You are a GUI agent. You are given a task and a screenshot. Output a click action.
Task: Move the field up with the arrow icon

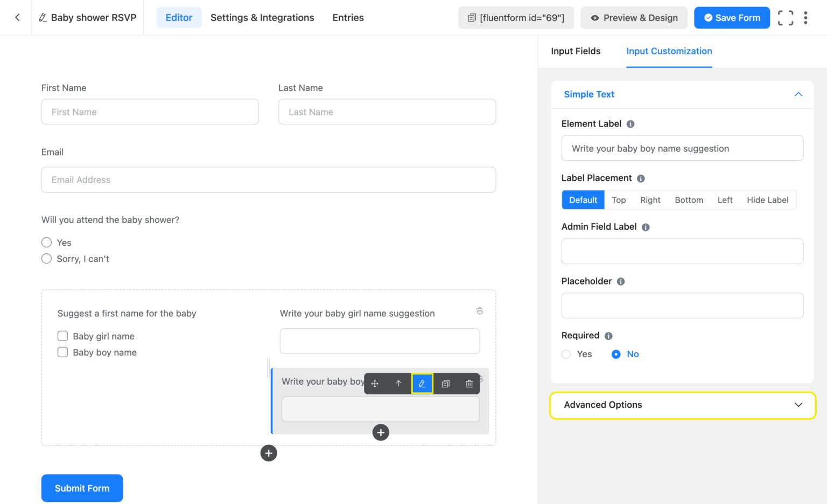click(x=398, y=384)
